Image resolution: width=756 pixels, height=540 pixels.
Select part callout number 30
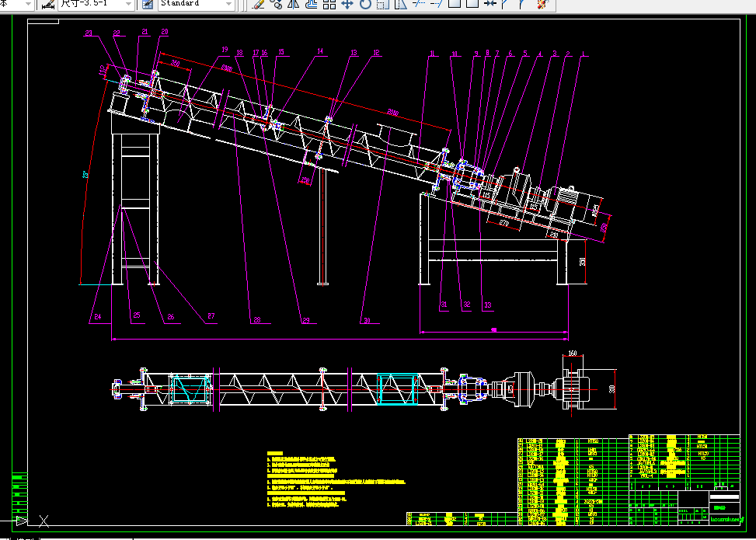368,320
